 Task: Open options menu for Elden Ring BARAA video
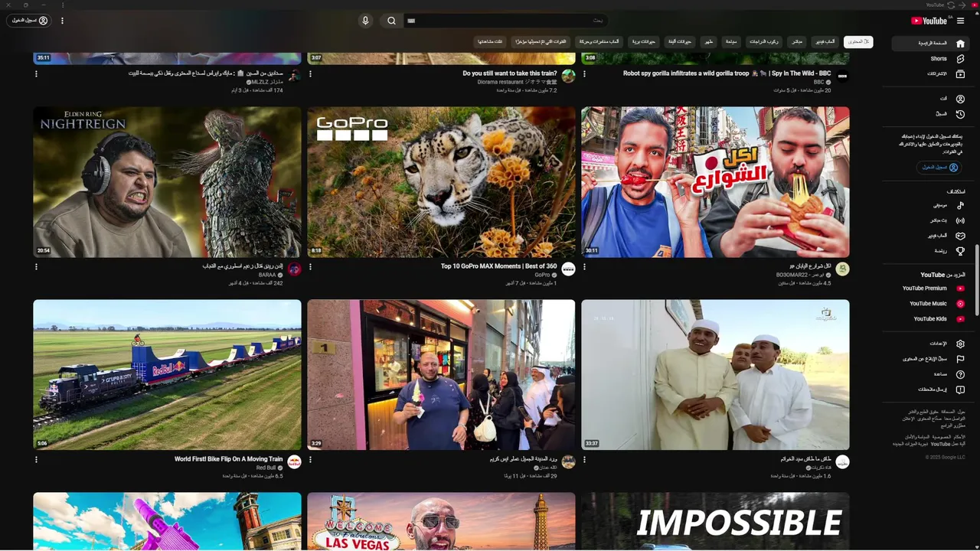(x=36, y=267)
